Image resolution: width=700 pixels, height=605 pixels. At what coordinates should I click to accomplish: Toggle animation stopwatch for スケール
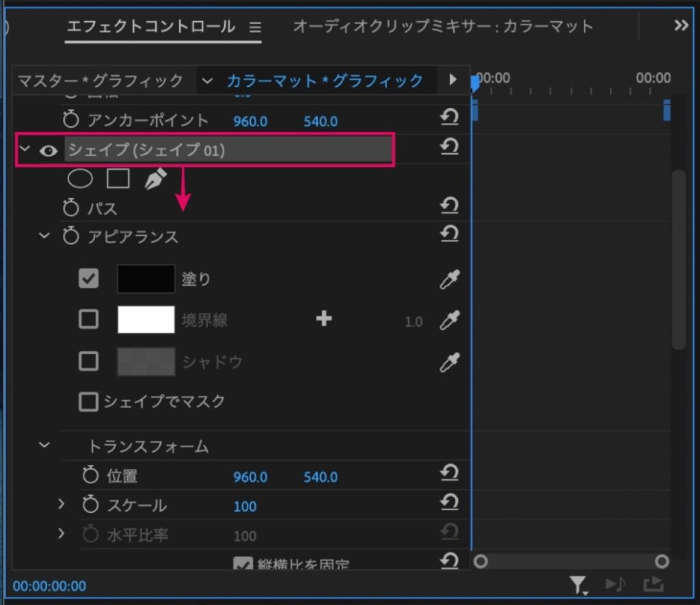coord(90,505)
